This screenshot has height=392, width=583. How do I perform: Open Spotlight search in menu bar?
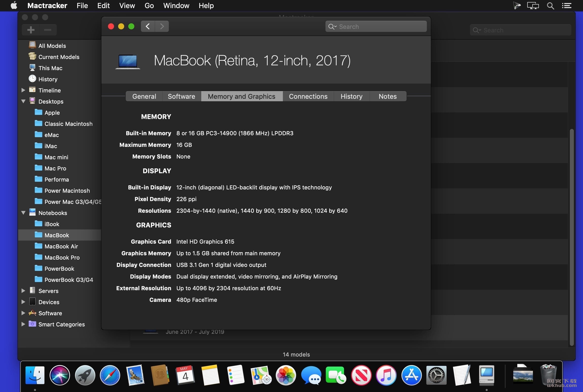tap(550, 6)
